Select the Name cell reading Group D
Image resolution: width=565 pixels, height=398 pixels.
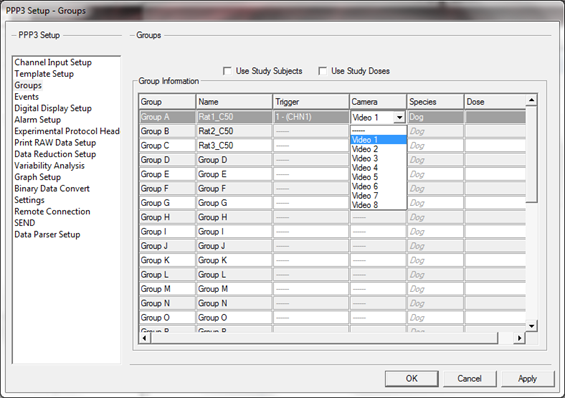(234, 160)
